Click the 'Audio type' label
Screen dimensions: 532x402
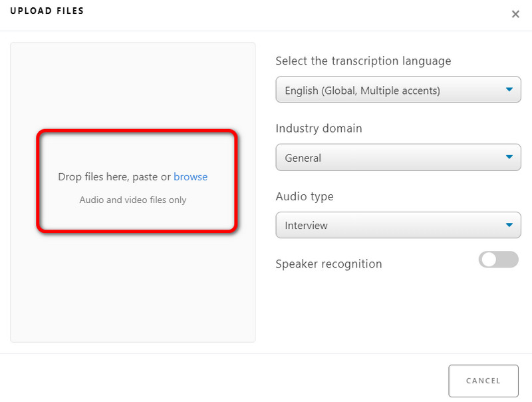click(x=305, y=196)
